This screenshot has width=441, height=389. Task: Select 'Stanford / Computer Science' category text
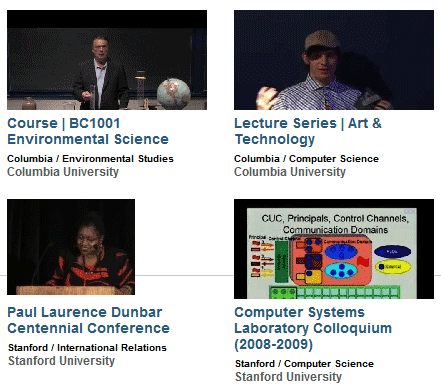tap(304, 364)
